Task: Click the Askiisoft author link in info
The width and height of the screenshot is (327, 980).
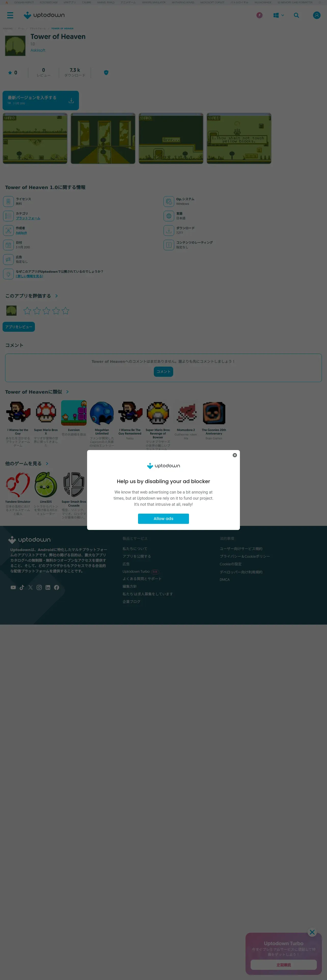Action: 21,233
